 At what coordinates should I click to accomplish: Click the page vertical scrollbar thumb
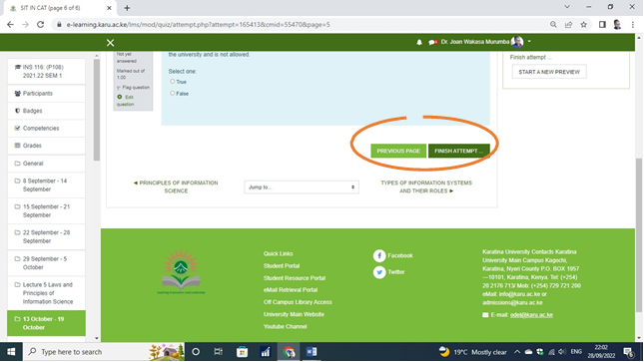click(x=639, y=235)
